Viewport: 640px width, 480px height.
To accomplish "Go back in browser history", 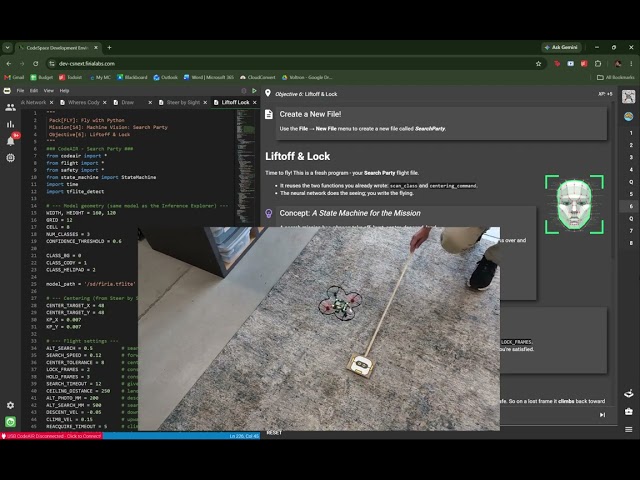I will (x=9, y=64).
